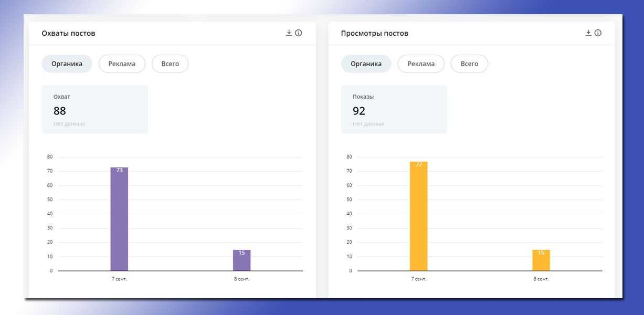Click the Охват 88 summary card
This screenshot has height=315, width=644.
click(x=94, y=109)
